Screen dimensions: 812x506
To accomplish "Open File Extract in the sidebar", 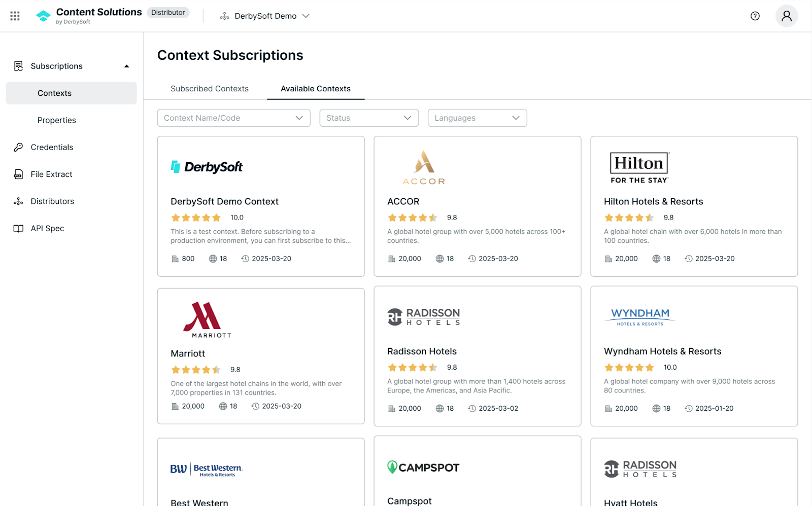I will [52, 174].
